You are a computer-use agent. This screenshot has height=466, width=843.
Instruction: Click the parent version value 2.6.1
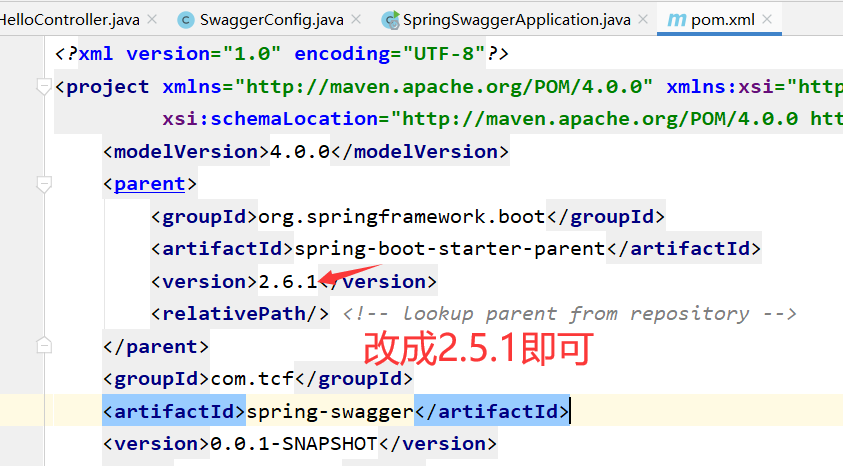tap(288, 282)
